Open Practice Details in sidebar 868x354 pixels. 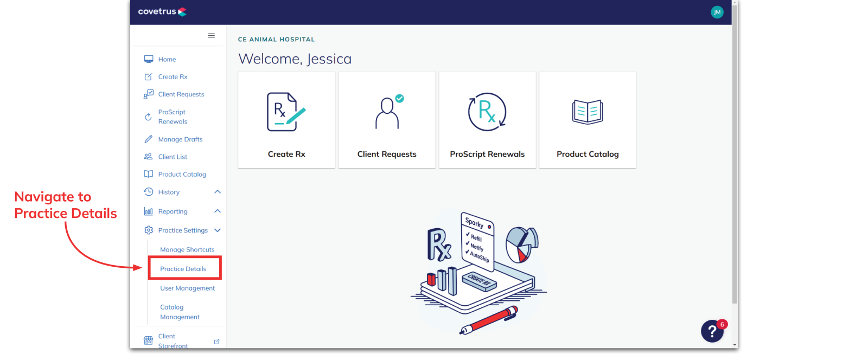tap(183, 269)
